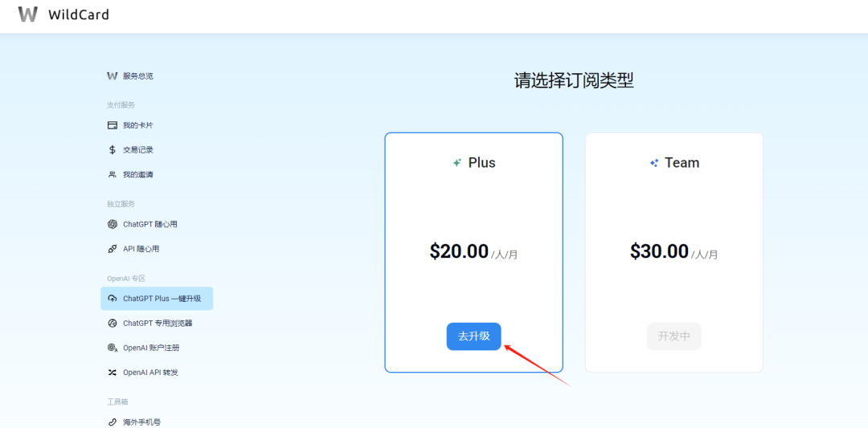868x428 pixels.
Task: Click the disabled 开发中 button
Action: pyautogui.click(x=674, y=336)
